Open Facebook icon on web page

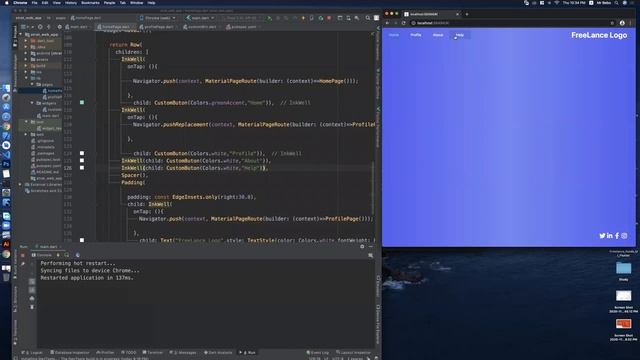pos(617,236)
